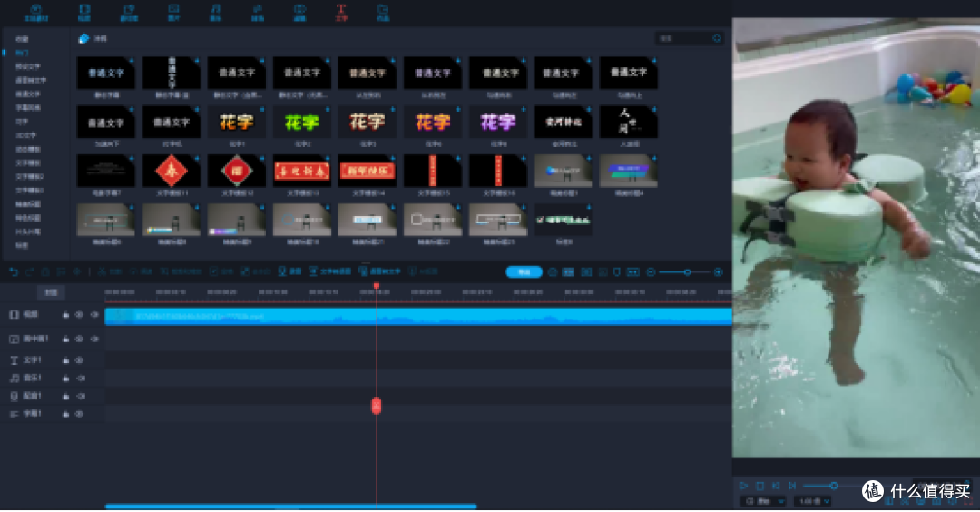Click the preview progress slider handle
The height and width of the screenshot is (512, 980).
(834, 486)
